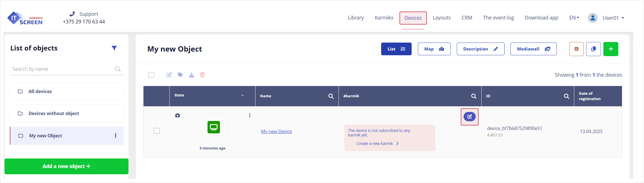Click the download icon in devices toolbar

point(191,75)
